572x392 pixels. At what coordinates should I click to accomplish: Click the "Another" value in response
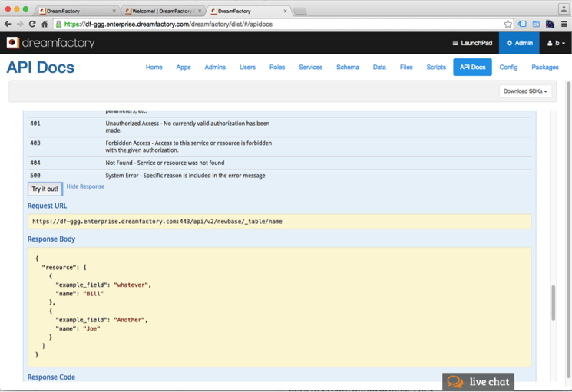pos(130,320)
